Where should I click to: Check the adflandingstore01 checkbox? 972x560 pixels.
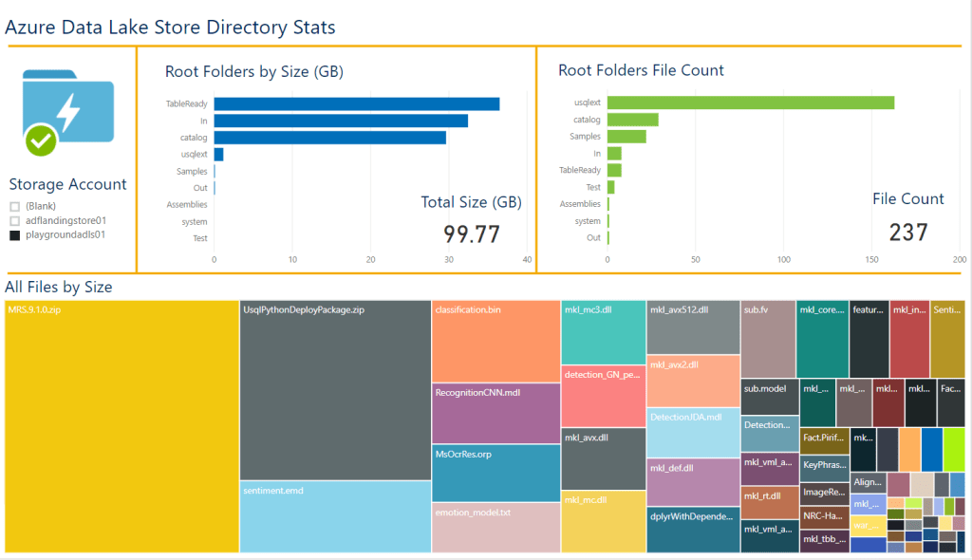(13, 220)
